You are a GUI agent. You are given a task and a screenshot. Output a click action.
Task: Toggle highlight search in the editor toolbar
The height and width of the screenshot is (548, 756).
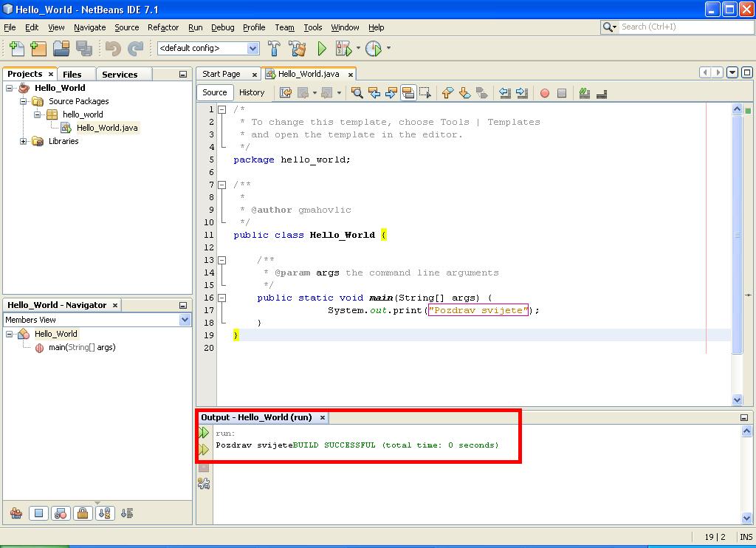[x=408, y=93]
